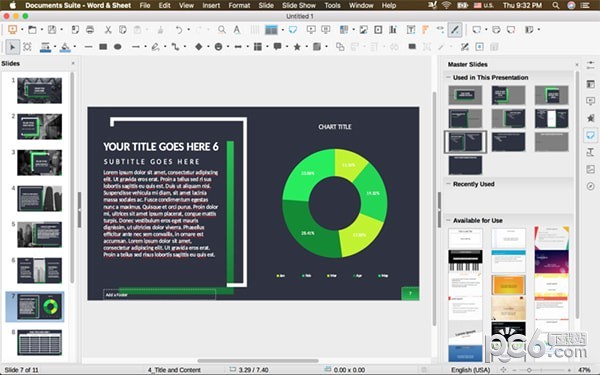This screenshot has height=375, width=600.
Task: Select slide 8 thumbnail in Slides panel
Action: coord(39,342)
